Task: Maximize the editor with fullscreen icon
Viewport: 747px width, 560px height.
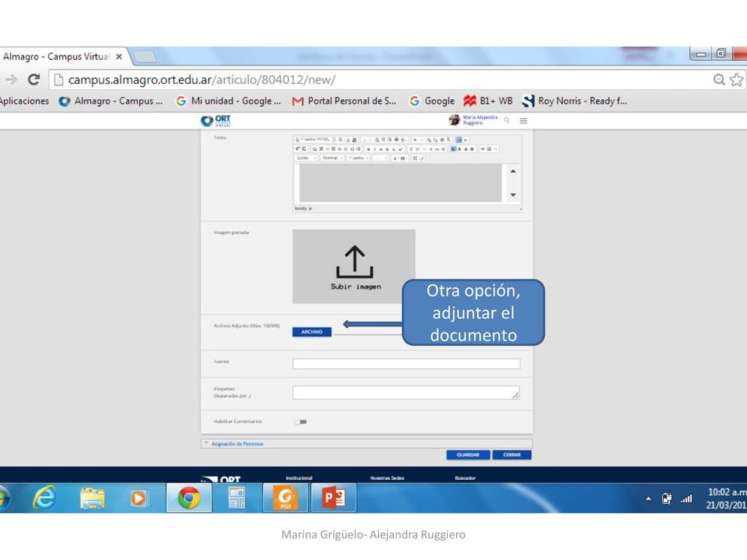Action: (414, 157)
